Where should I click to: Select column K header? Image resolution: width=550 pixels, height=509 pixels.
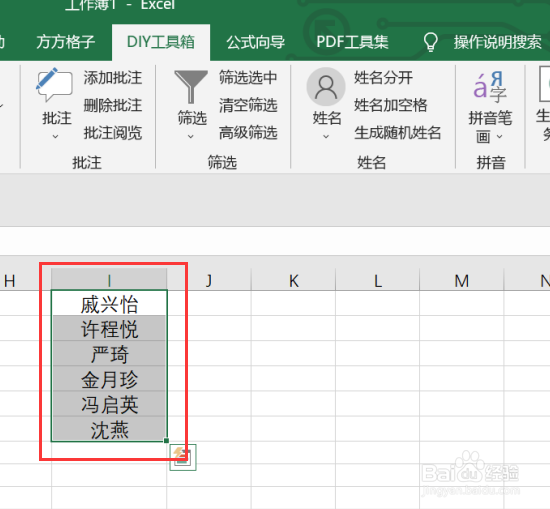[293, 280]
